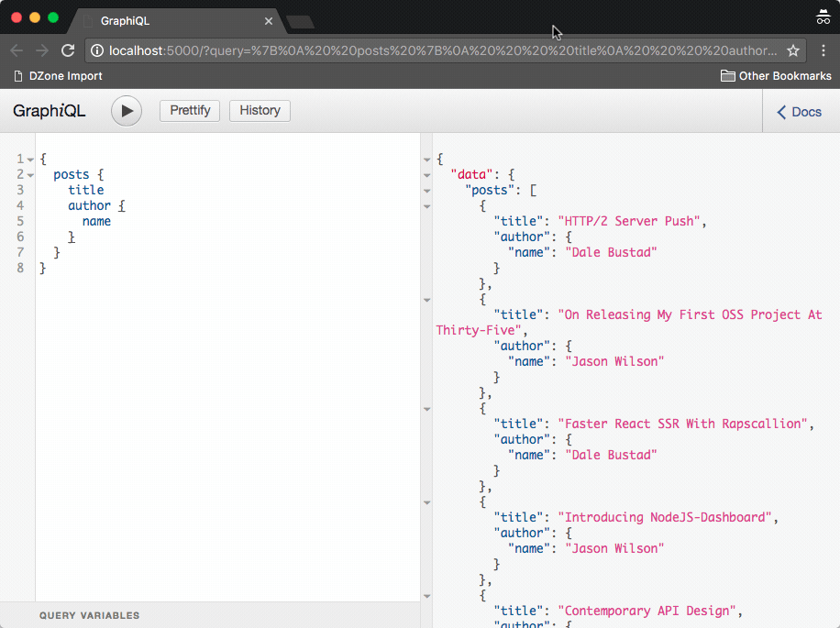Click the first "Jason Wilson" author name
Image resolution: width=840 pixels, height=628 pixels.
click(614, 361)
